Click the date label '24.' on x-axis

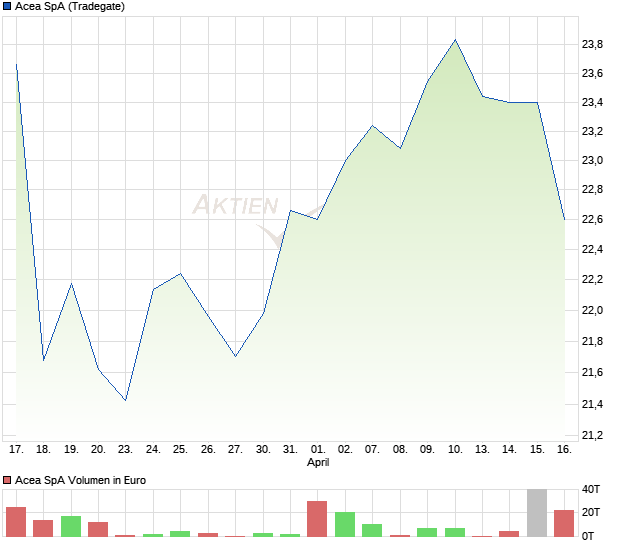point(153,450)
